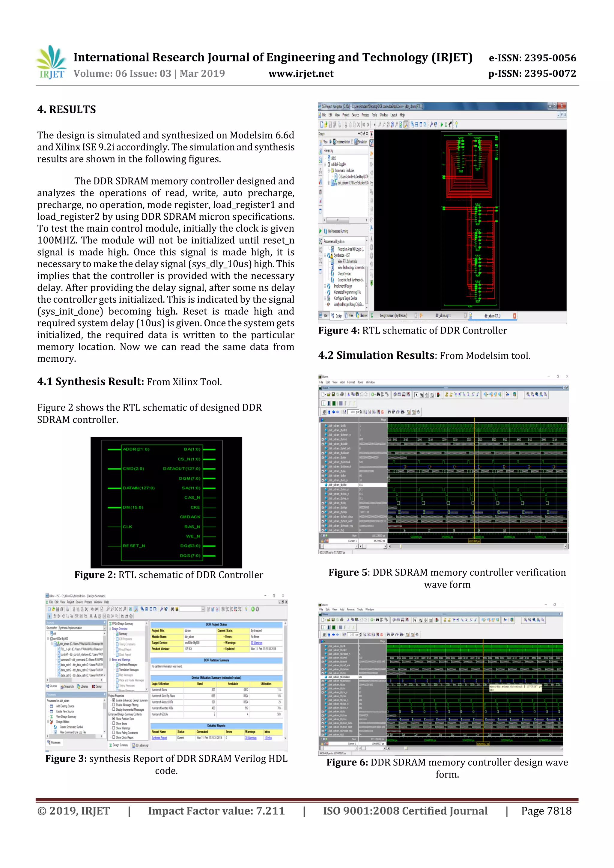
Task: Click Zoom In magnifier in Figure 5 Wave toolbar
Action: (528, 394)
